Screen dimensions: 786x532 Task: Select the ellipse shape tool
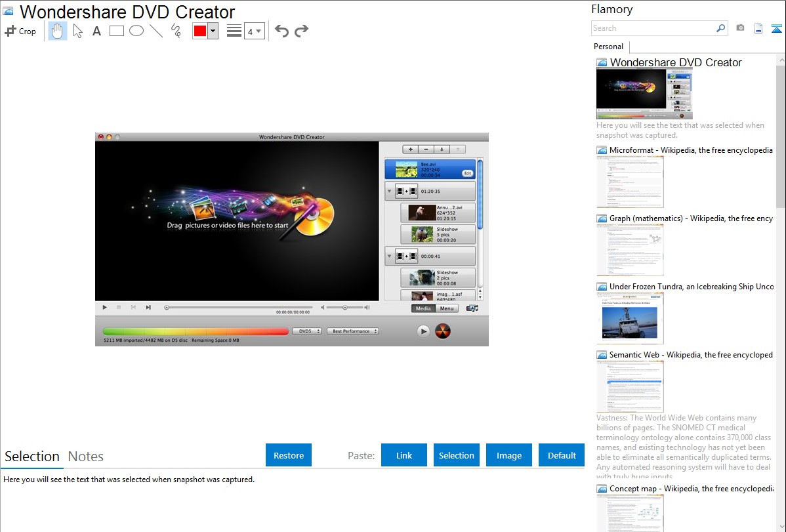pyautogui.click(x=136, y=31)
